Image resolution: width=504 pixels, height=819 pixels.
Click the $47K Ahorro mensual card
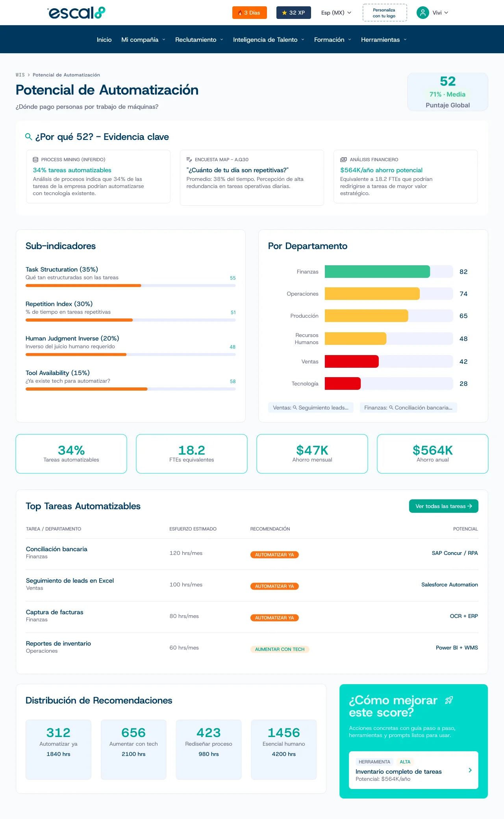pyautogui.click(x=312, y=454)
